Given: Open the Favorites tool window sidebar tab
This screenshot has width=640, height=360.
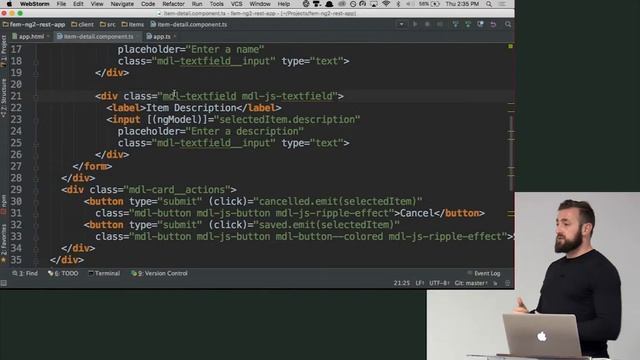Looking at the screenshot, I should pyautogui.click(x=4, y=243).
